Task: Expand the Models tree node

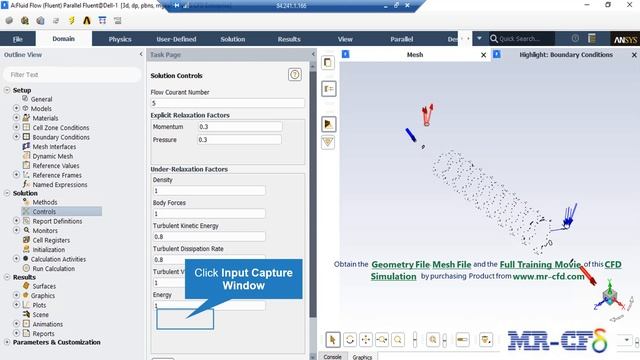Action: pos(16,108)
